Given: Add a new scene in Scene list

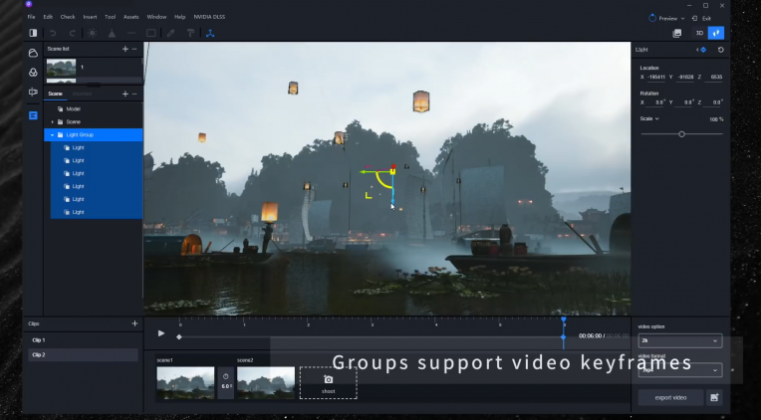Looking at the screenshot, I should pos(125,49).
